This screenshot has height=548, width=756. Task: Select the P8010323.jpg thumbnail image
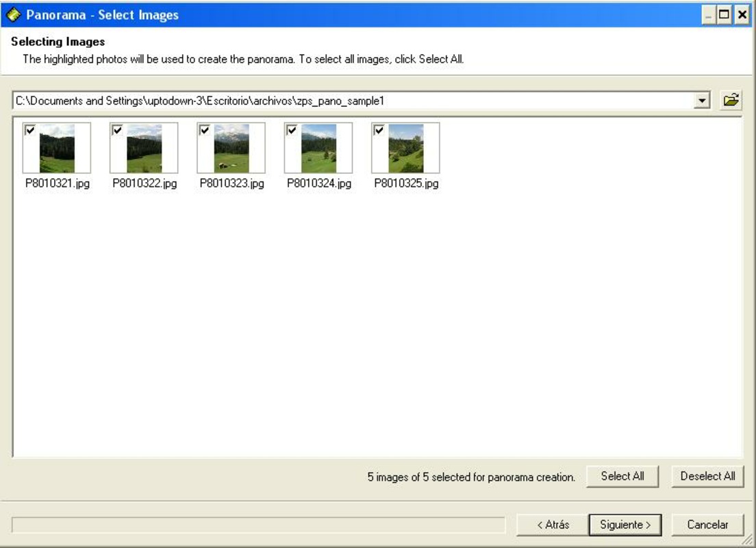click(x=231, y=148)
